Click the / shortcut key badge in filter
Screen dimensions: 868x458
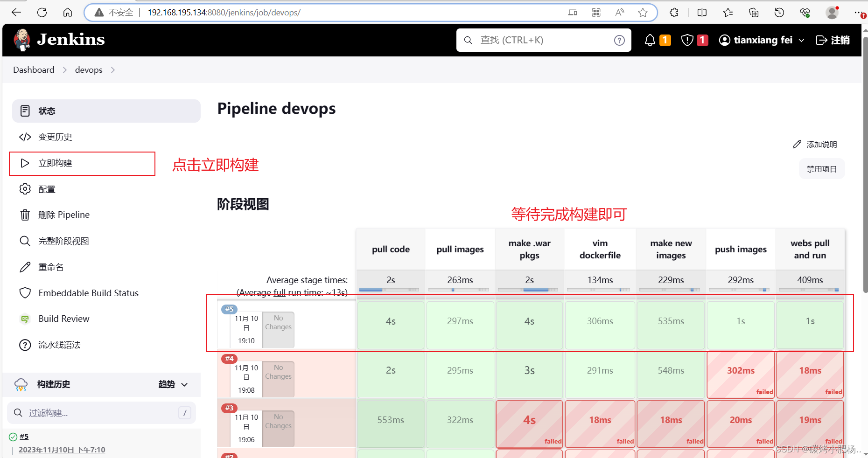pos(185,413)
